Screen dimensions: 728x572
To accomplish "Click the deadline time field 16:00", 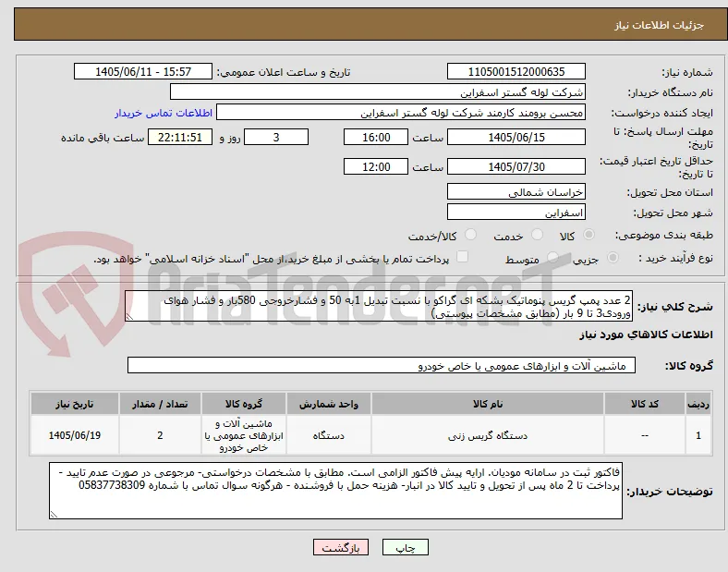I will pos(376,138).
